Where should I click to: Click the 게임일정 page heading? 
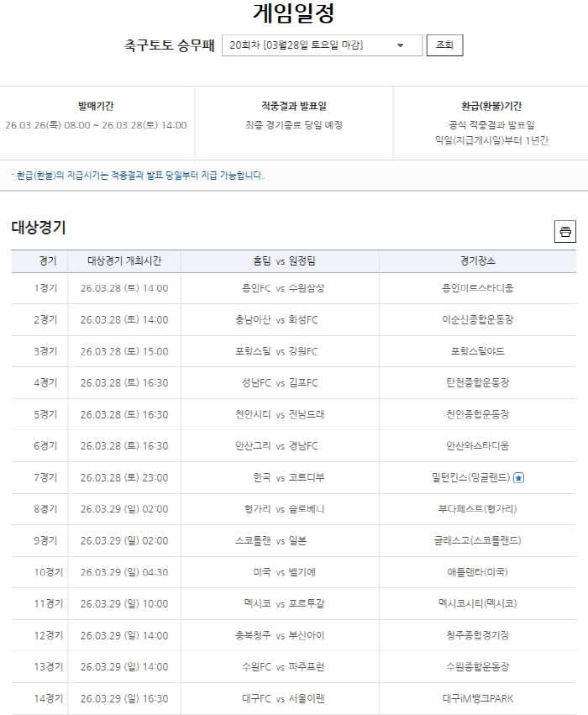(x=294, y=13)
